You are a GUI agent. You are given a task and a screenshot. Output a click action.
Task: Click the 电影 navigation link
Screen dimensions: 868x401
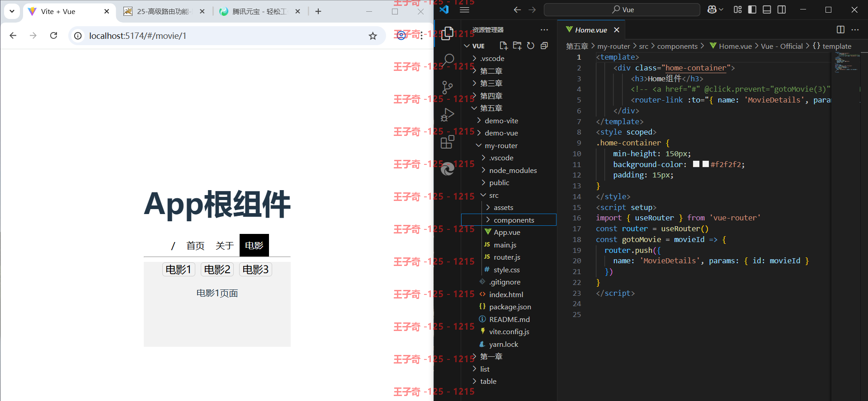coord(254,245)
